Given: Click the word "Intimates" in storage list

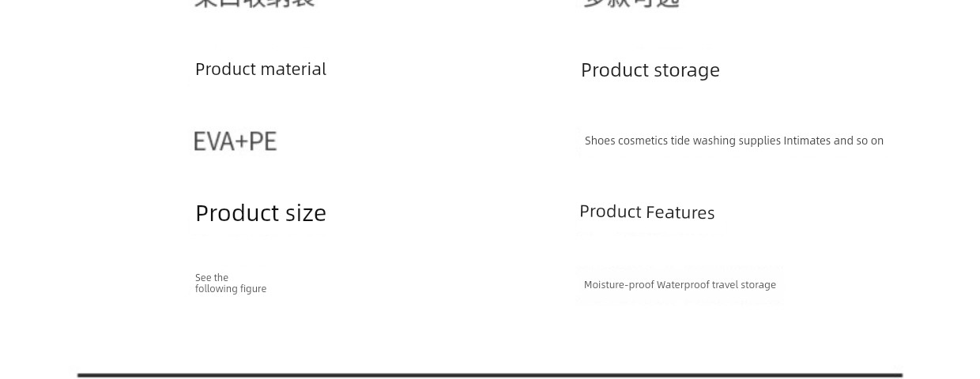Looking at the screenshot, I should [x=807, y=141].
